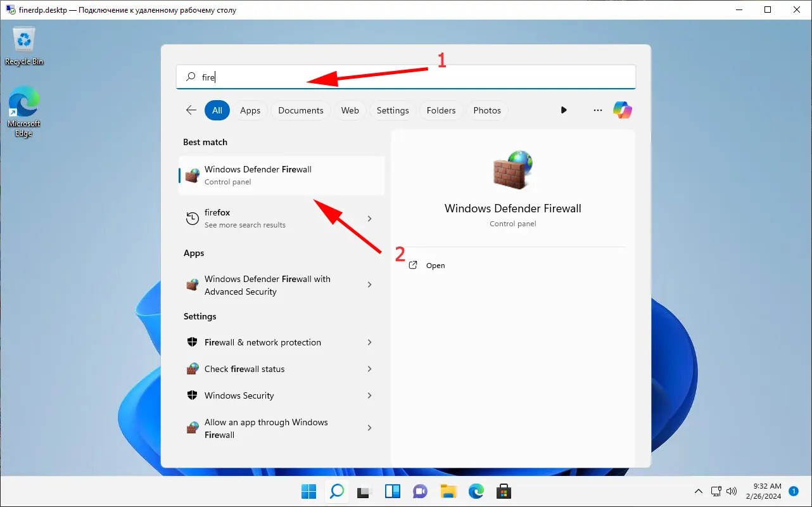Click the volume speaker in the system tray
Image resolution: width=812 pixels, height=507 pixels.
tap(732, 491)
